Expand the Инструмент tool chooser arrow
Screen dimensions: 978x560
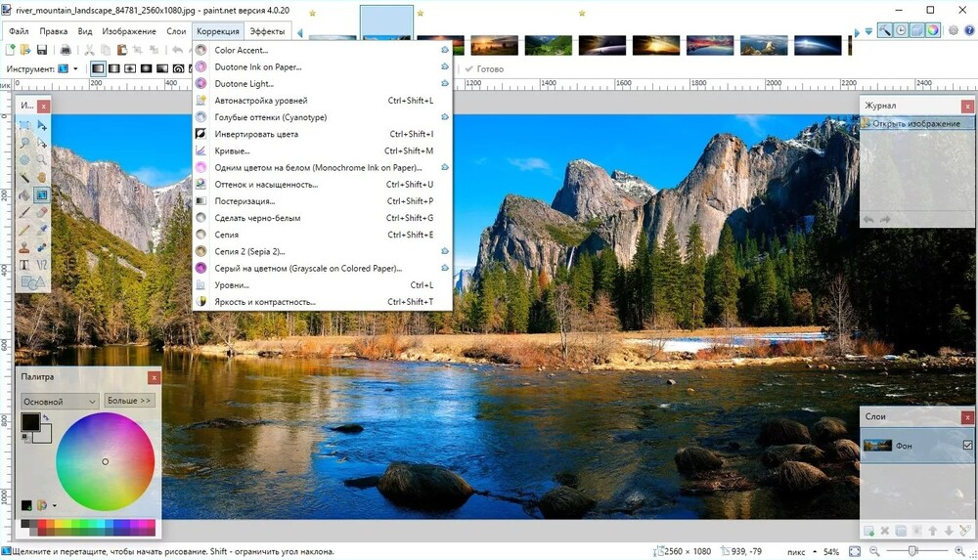75,68
